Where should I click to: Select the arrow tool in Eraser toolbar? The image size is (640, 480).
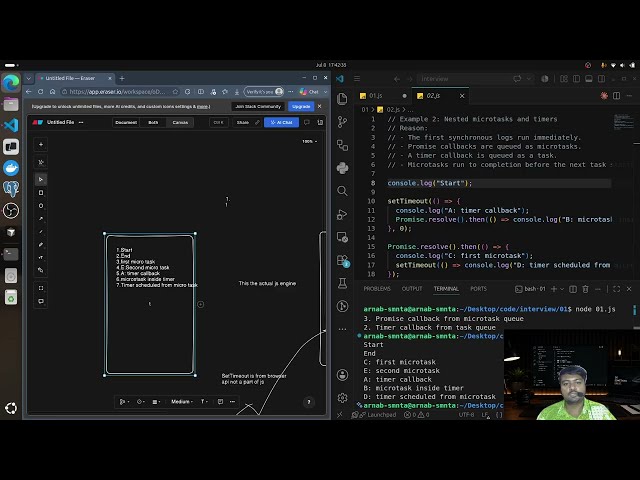tap(41, 219)
